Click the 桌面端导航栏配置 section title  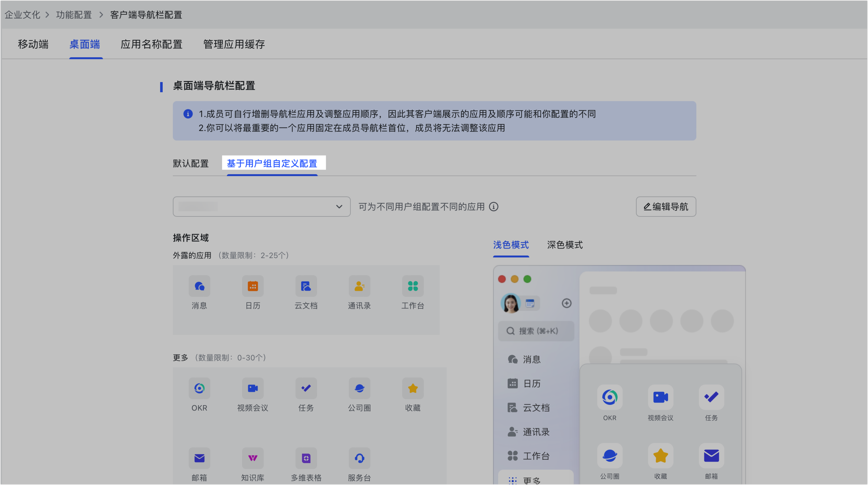click(x=214, y=86)
